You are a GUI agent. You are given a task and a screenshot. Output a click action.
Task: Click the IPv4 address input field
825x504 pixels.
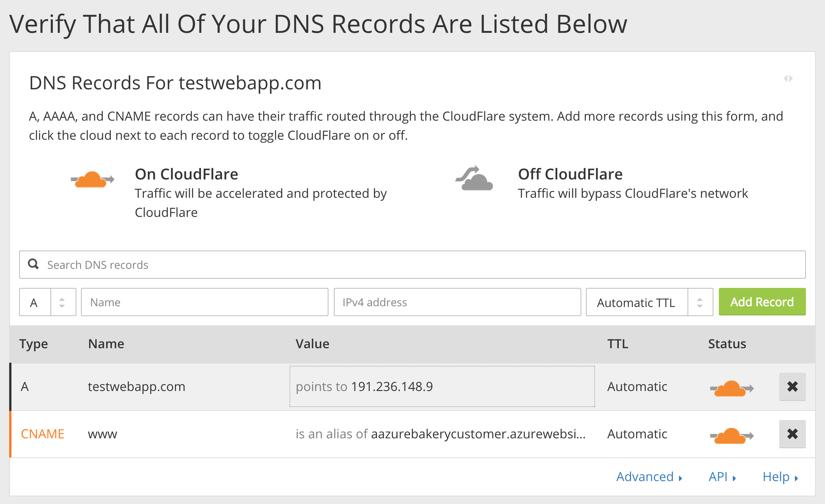(x=457, y=302)
